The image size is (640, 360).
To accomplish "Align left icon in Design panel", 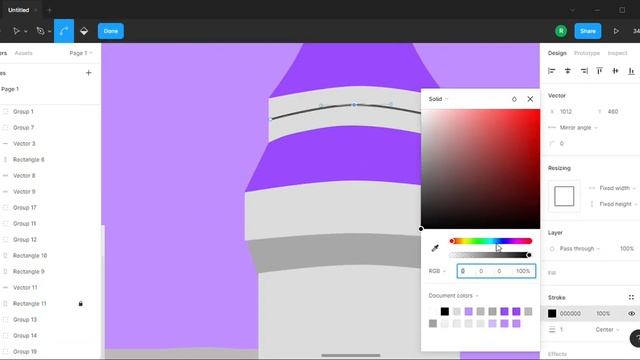I will pos(551,71).
